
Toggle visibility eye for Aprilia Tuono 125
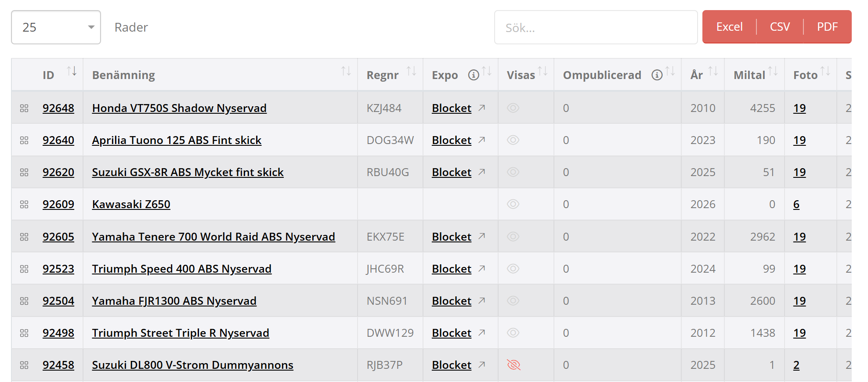click(513, 140)
